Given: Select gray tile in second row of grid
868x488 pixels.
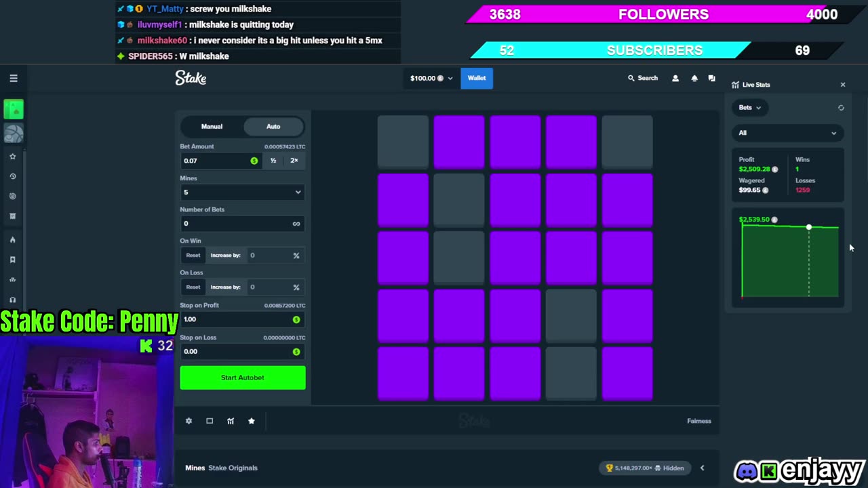Looking at the screenshot, I should pos(459,200).
